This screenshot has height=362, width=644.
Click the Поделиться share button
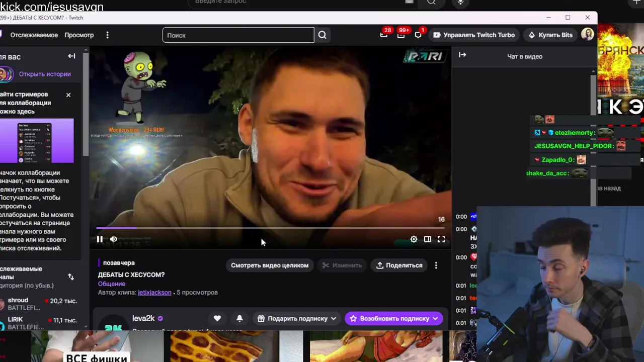pos(399,265)
